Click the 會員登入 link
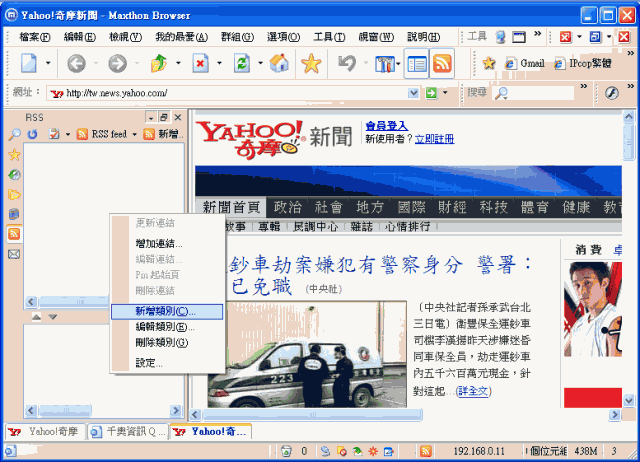640x462 pixels. [x=387, y=126]
